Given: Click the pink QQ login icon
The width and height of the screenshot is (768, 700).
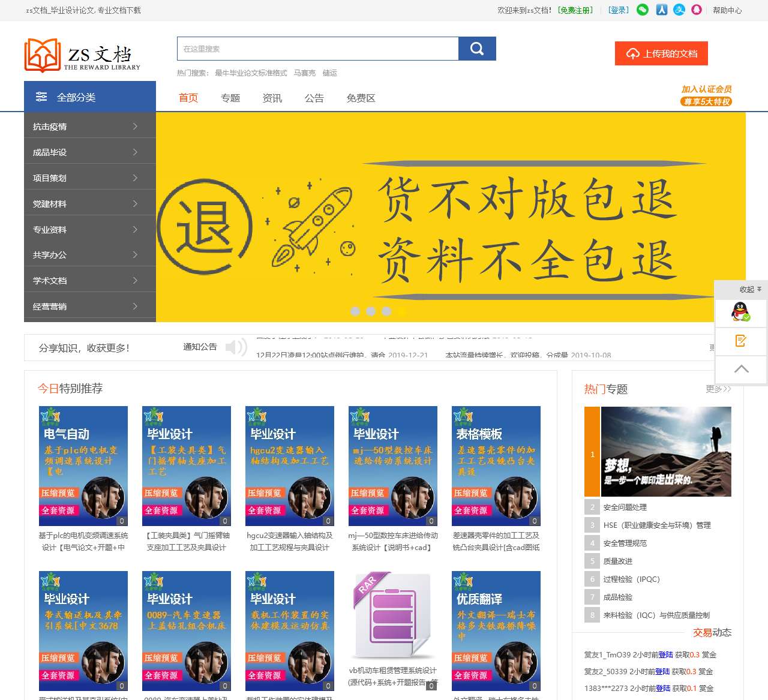Looking at the screenshot, I should [697, 10].
